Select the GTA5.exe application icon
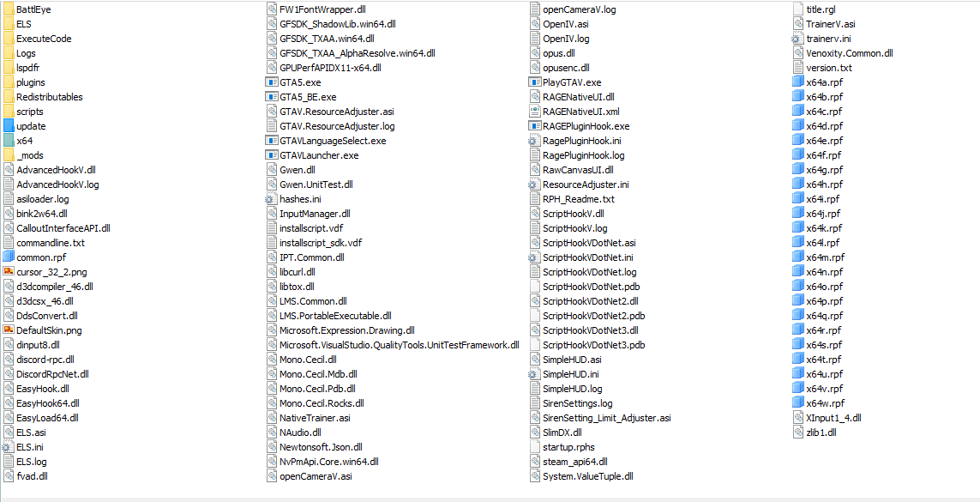This screenshot has height=502, width=980. [x=272, y=82]
